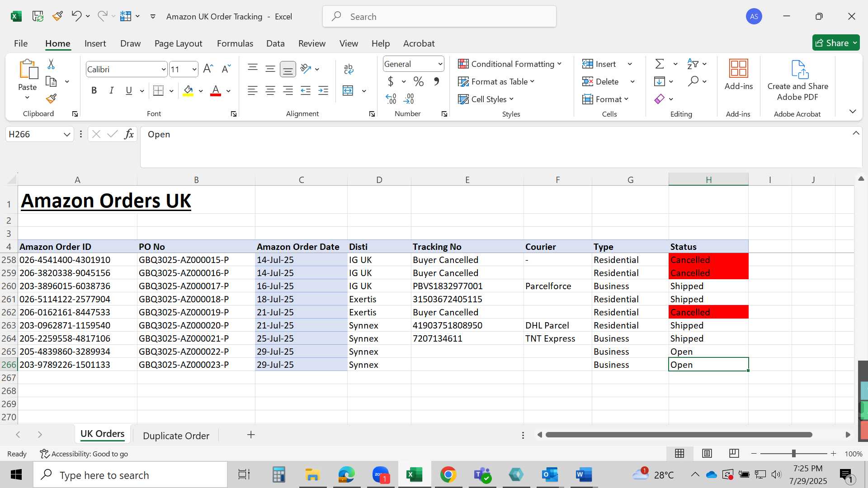
Task: Click the Wrap Text icon
Action: [349, 69]
